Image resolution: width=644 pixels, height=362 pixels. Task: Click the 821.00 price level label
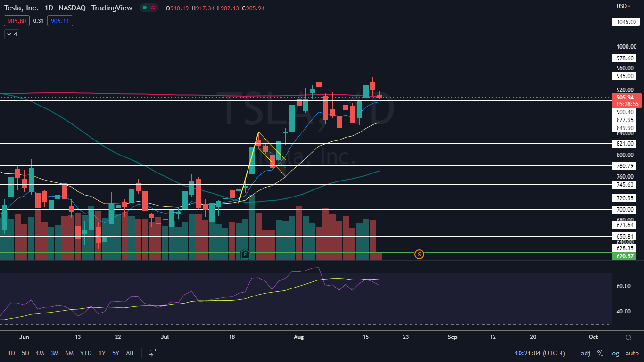[626, 143]
